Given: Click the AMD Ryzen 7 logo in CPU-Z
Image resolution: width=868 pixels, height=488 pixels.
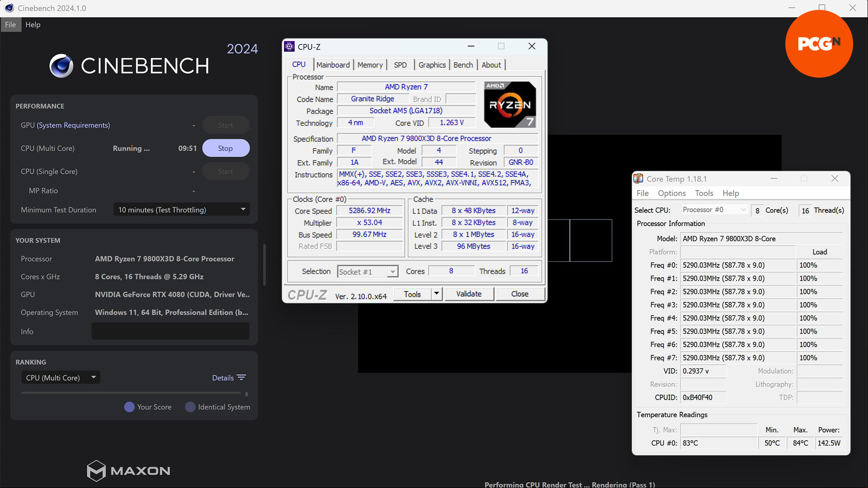Looking at the screenshot, I should pyautogui.click(x=510, y=104).
